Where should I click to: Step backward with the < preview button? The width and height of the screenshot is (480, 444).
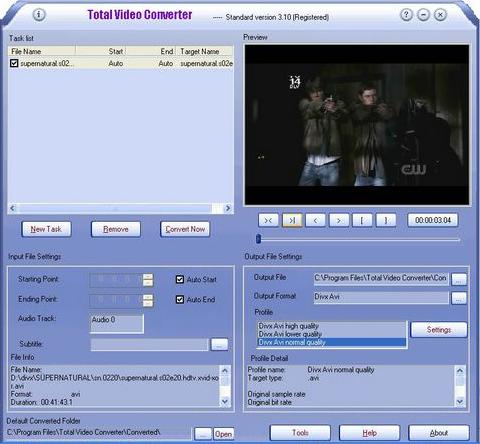click(x=315, y=220)
